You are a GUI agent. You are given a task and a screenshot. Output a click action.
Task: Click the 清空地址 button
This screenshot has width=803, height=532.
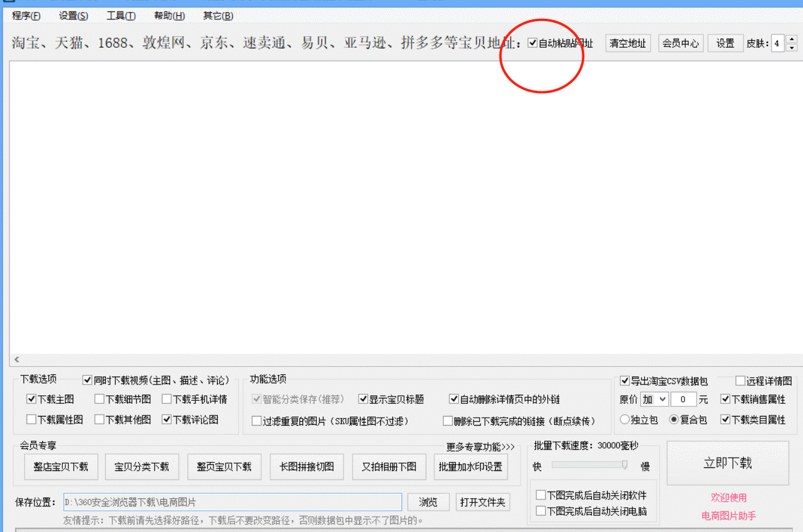click(628, 43)
